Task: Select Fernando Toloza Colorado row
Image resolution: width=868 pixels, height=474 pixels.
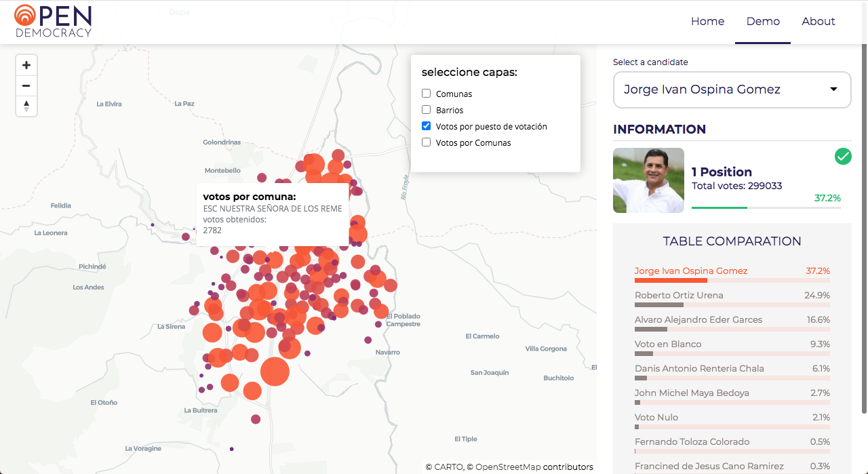Action: pos(732,446)
